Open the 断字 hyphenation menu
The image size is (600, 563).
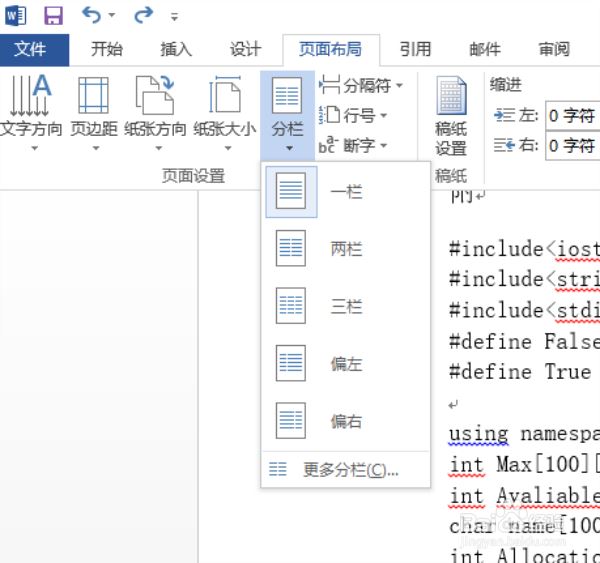354,145
